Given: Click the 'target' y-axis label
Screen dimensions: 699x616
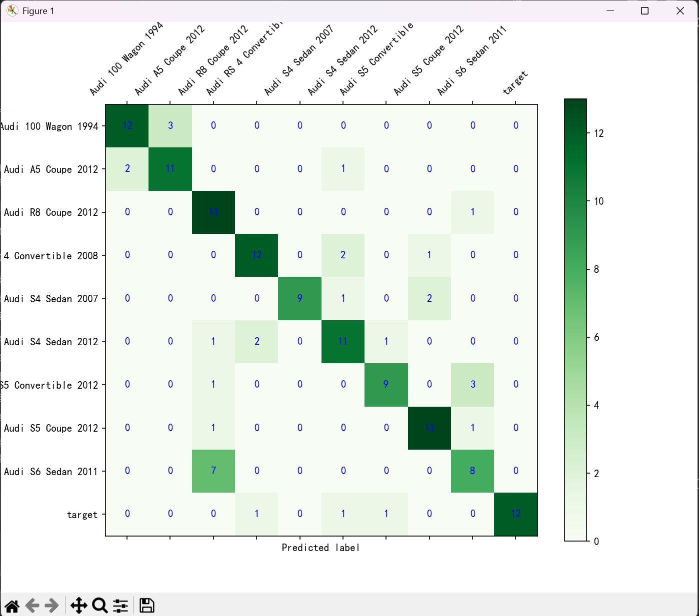Looking at the screenshot, I should coord(82,515).
